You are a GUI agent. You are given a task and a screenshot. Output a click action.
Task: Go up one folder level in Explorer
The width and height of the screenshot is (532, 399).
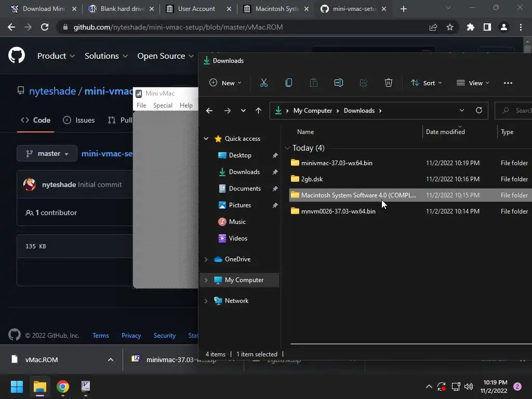point(259,111)
